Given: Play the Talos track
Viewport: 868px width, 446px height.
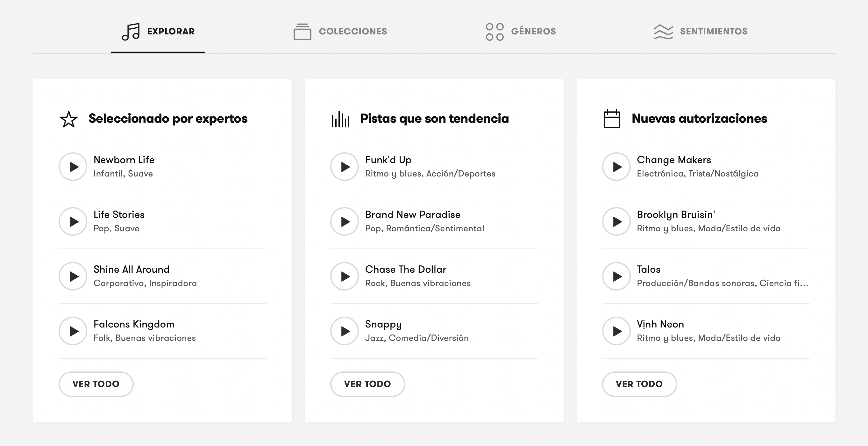Looking at the screenshot, I should [617, 277].
